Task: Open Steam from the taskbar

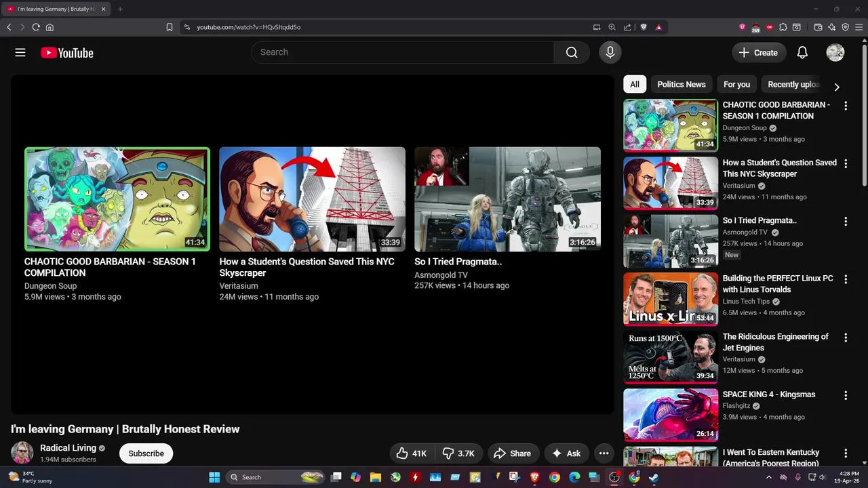Action: pos(653,477)
